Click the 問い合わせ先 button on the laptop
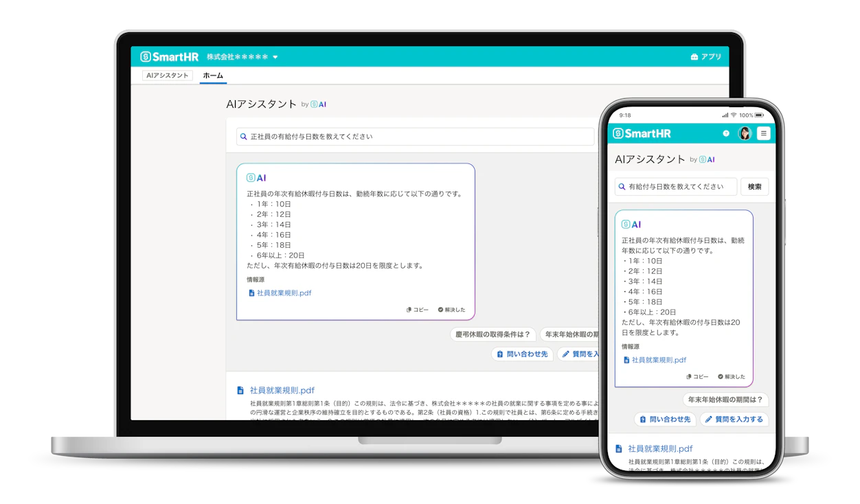This screenshot has height=504, width=860. point(522,354)
